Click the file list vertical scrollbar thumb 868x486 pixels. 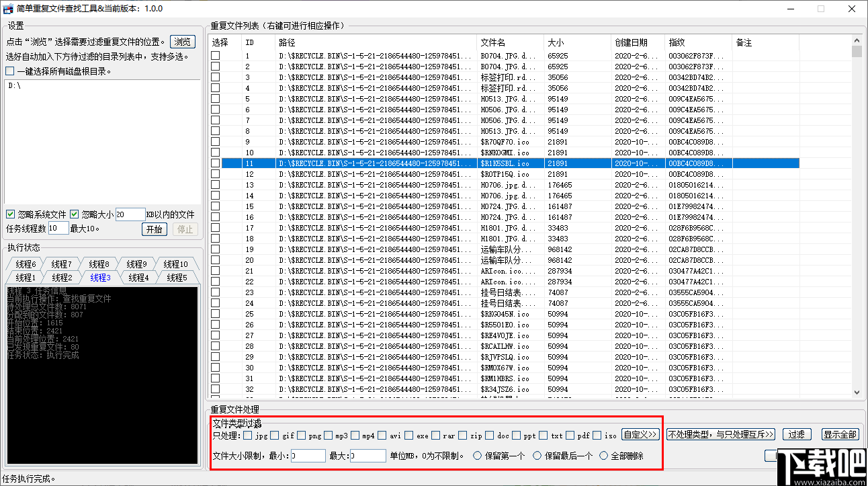(857, 52)
